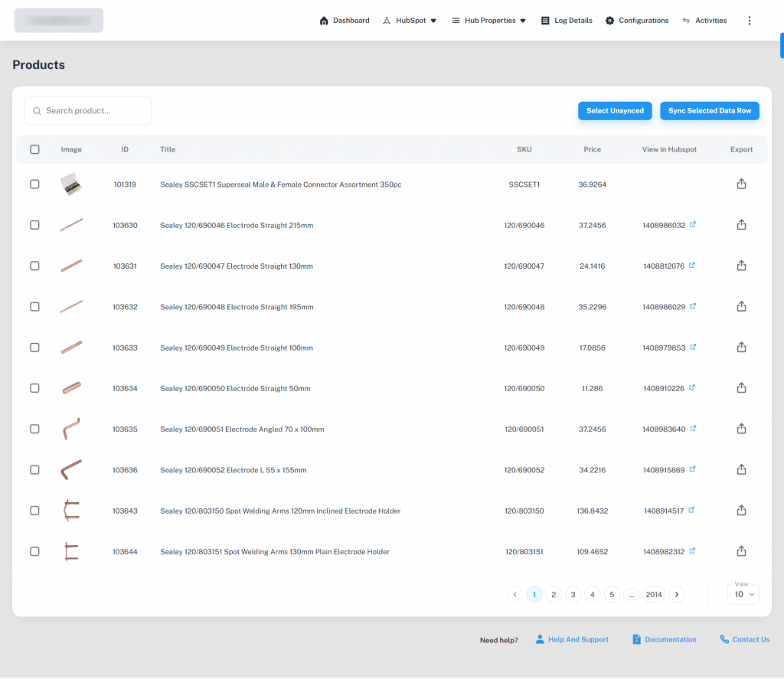Click the Title column header
784x679 pixels.
pyautogui.click(x=168, y=149)
